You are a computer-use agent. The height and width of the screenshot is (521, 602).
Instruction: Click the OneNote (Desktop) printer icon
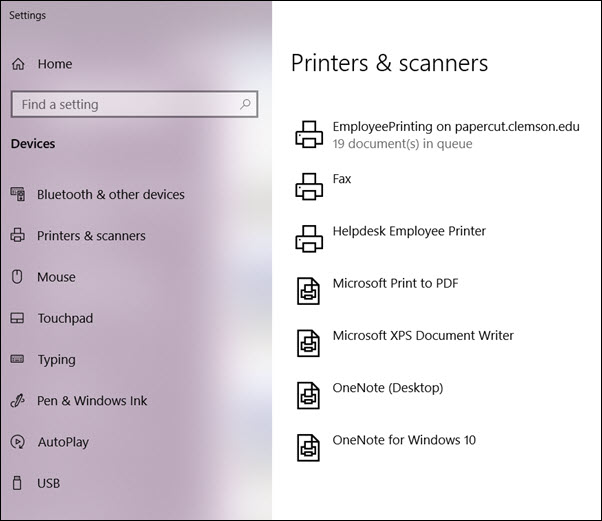[x=308, y=395]
